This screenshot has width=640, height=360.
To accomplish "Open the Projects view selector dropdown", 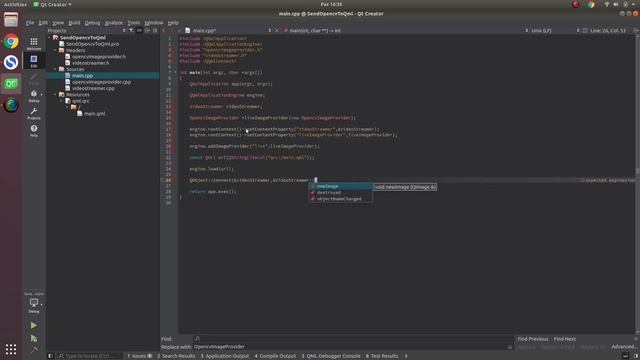I will [124, 31].
